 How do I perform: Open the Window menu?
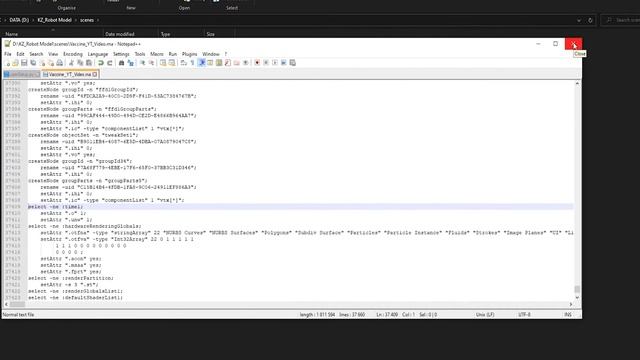coord(211,54)
